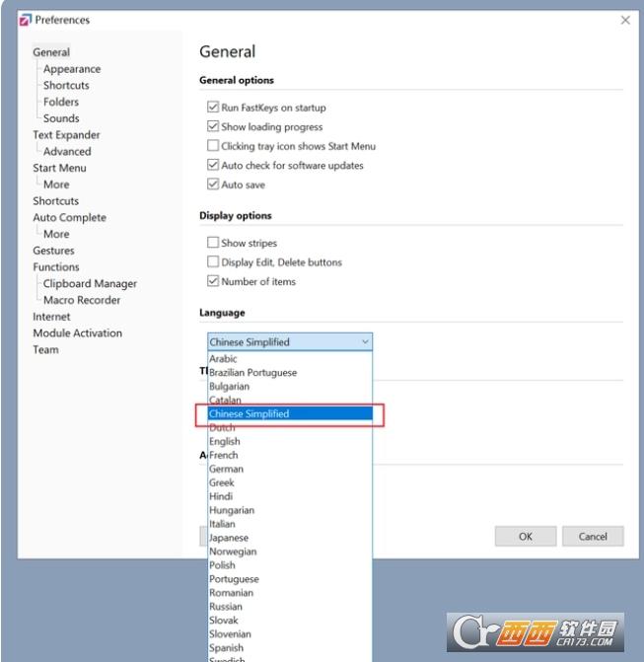The width and height of the screenshot is (644, 662).
Task: Open Auto Complete settings
Action: 70,217
